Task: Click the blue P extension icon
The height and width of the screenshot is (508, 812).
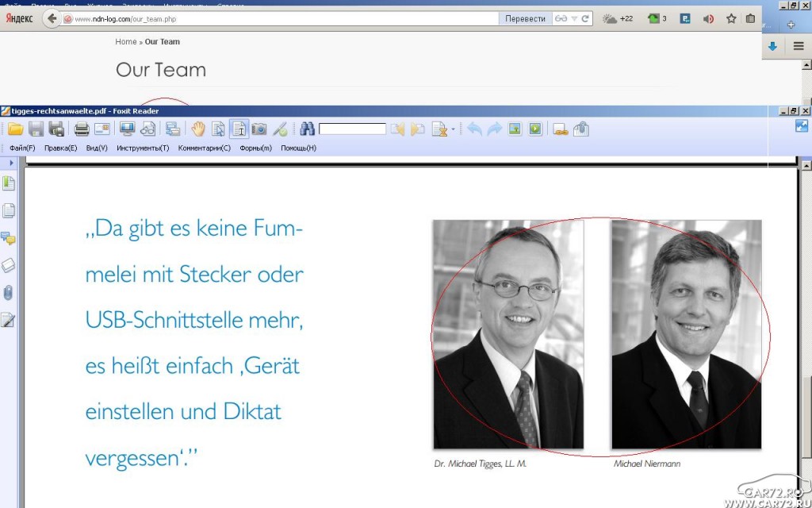Action: click(x=685, y=19)
